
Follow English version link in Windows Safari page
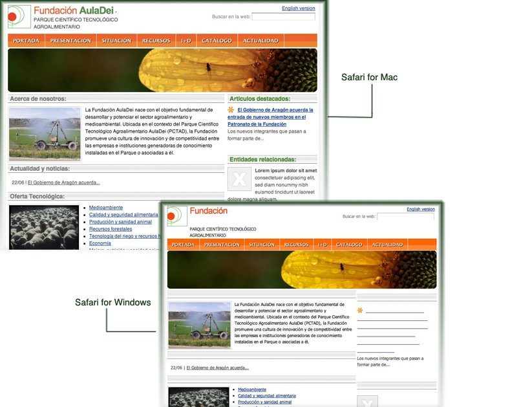421,209
